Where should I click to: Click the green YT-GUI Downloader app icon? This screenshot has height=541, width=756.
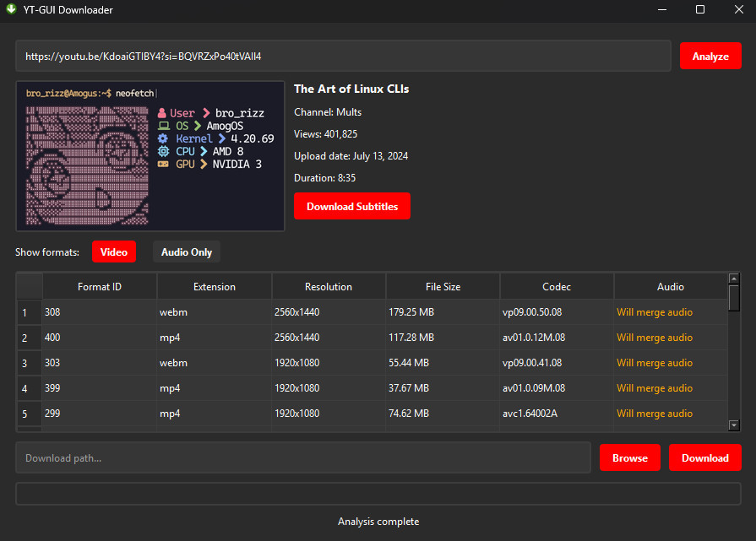tap(11, 9)
